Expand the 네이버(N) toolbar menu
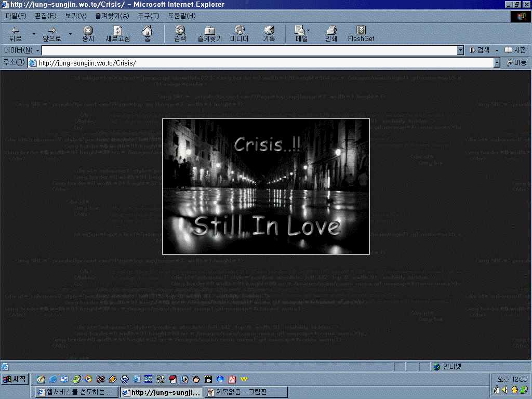Image resolution: width=532 pixels, height=399 pixels. [22, 50]
